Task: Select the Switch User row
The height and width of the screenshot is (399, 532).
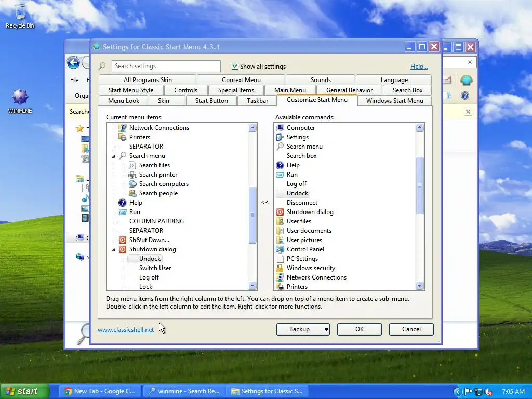Action: point(155,268)
